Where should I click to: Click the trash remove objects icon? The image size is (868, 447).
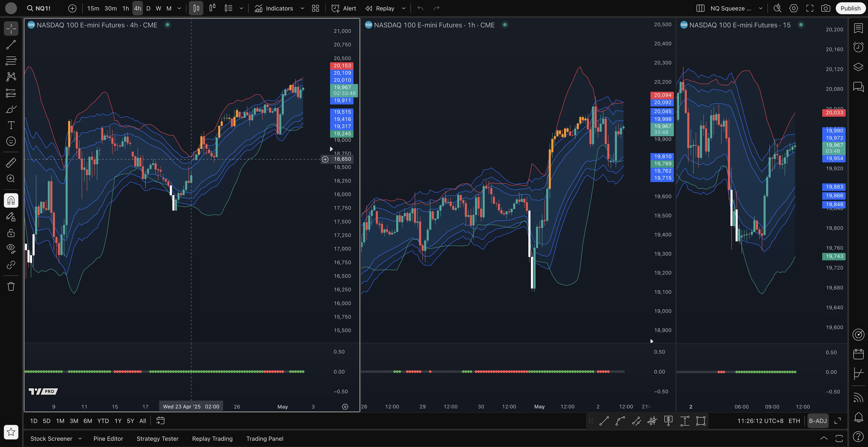tap(11, 286)
